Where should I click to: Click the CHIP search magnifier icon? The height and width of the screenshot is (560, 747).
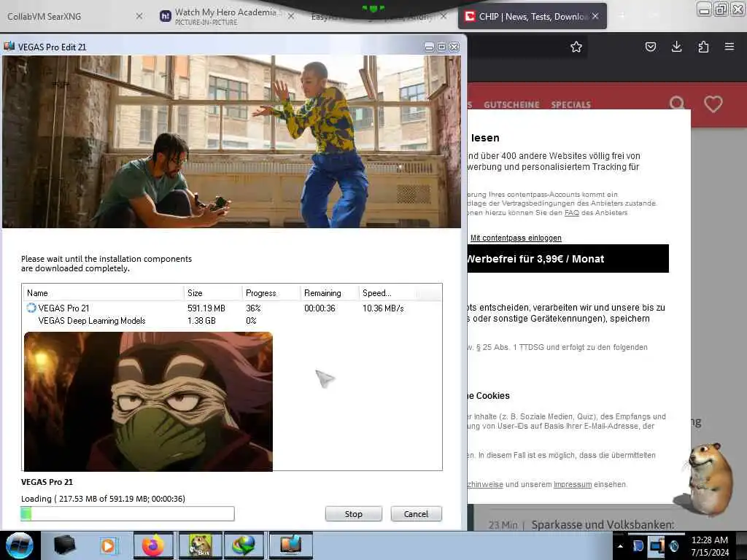(677, 104)
